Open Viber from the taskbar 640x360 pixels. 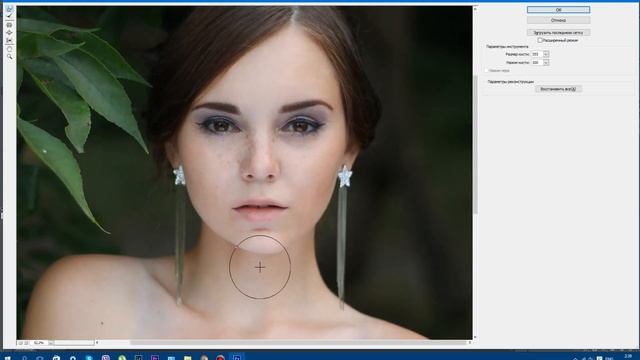coord(106,358)
